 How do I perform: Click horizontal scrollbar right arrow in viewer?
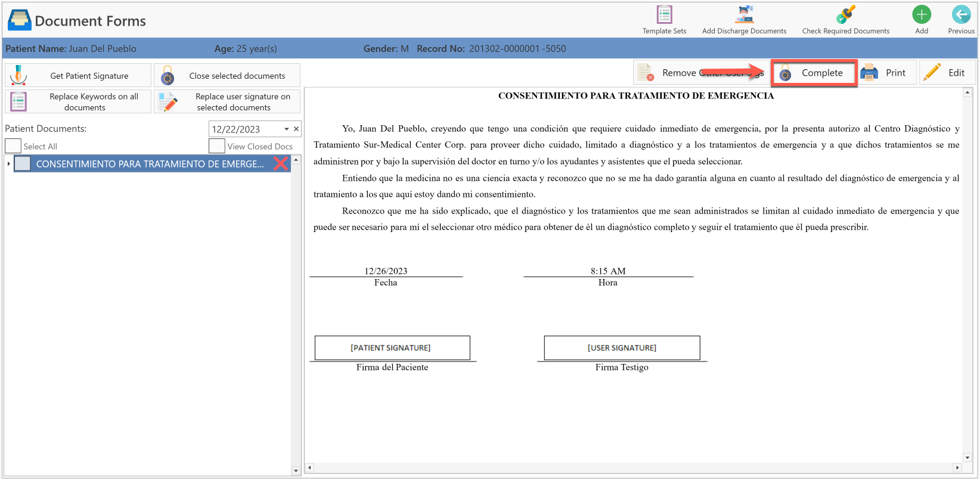click(957, 468)
